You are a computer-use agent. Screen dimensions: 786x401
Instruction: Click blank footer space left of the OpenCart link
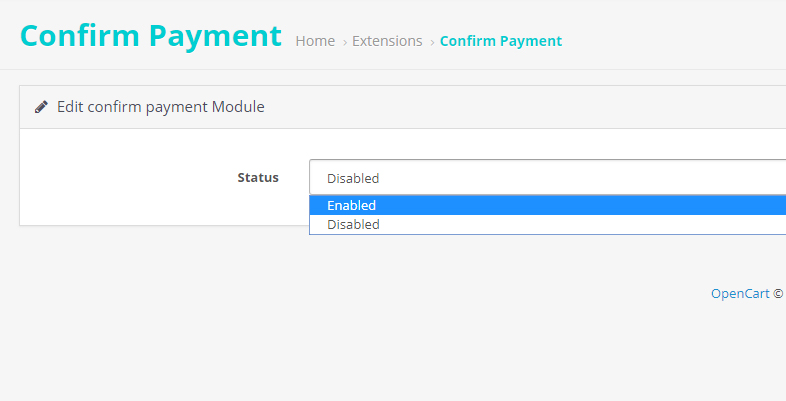click(400, 294)
